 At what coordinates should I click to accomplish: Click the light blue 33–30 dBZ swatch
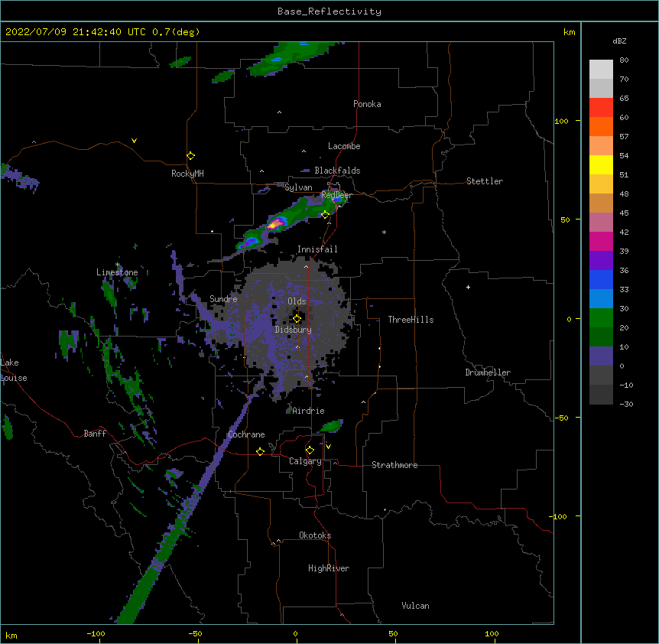[601, 298]
